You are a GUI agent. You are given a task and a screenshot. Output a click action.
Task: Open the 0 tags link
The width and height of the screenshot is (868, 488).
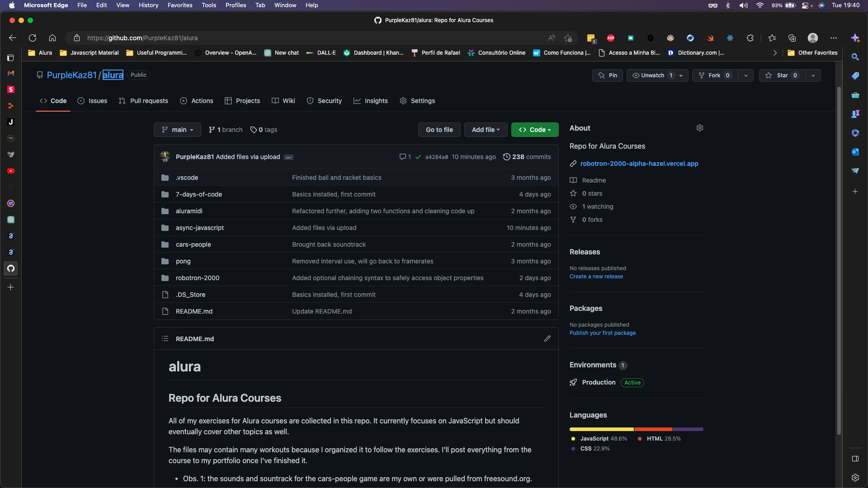click(x=264, y=130)
